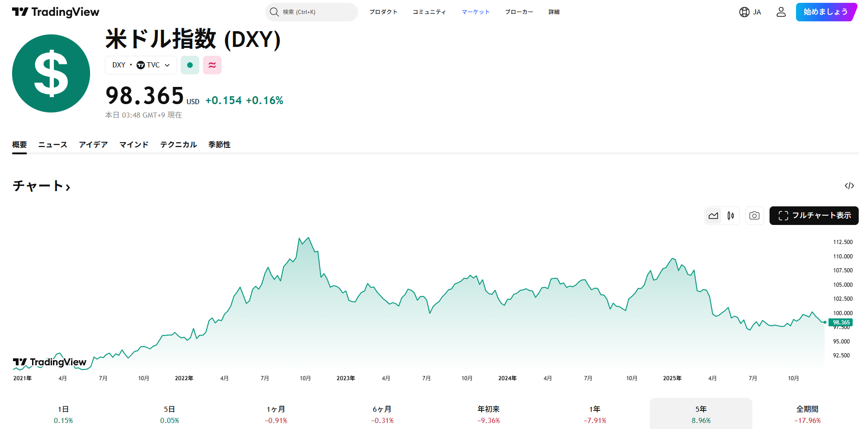
Task: Open the テクニカル tab
Action: tap(178, 145)
